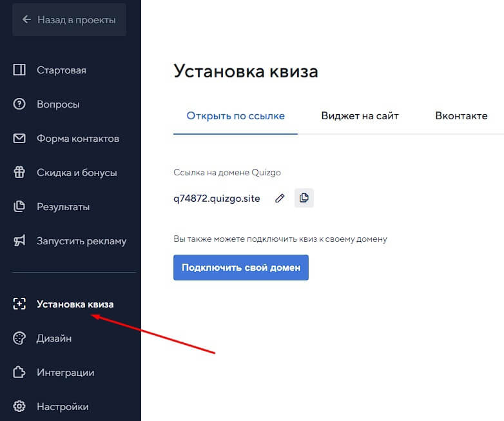504x421 pixels.
Task: Open the Вопросы section label
Action: [x=58, y=104]
